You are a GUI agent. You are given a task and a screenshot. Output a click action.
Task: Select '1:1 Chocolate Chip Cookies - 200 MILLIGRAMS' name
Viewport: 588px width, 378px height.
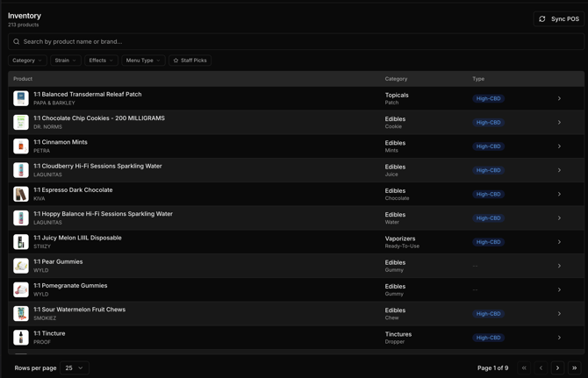click(x=99, y=118)
